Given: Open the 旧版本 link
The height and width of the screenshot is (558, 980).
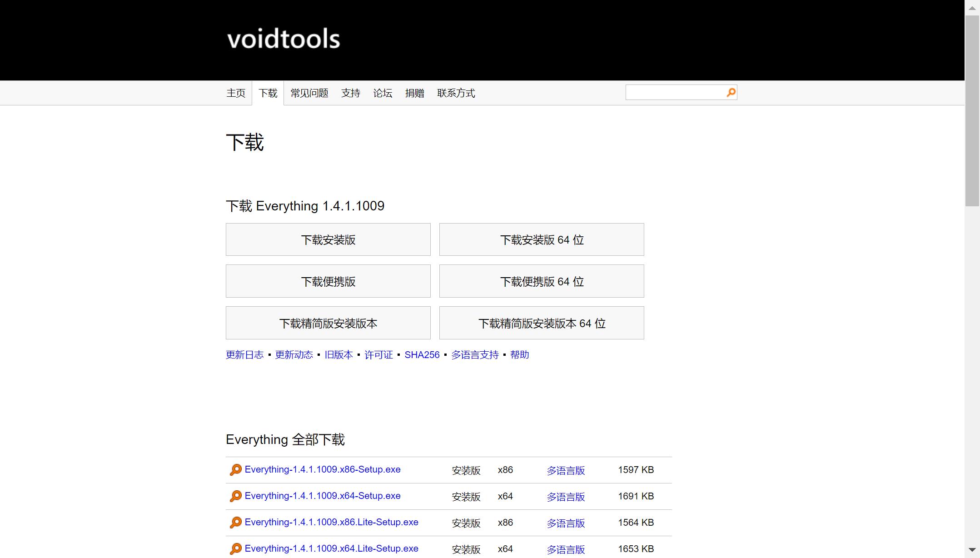Looking at the screenshot, I should click(x=339, y=355).
